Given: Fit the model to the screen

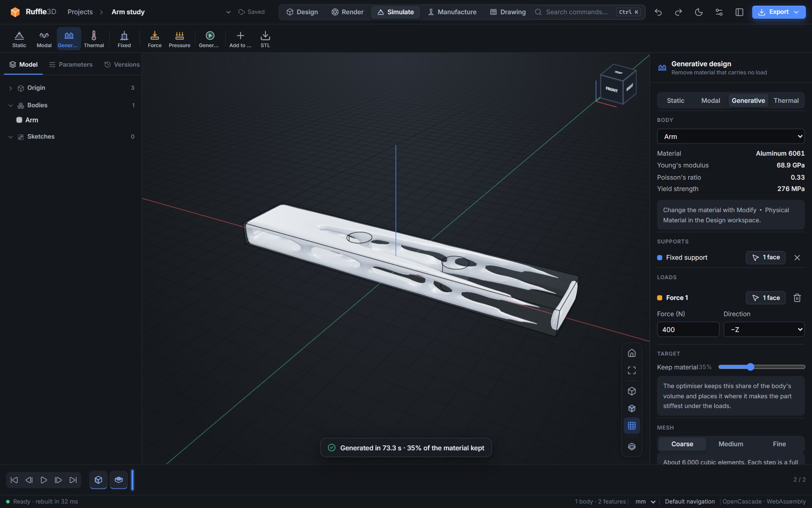Looking at the screenshot, I should tap(632, 370).
